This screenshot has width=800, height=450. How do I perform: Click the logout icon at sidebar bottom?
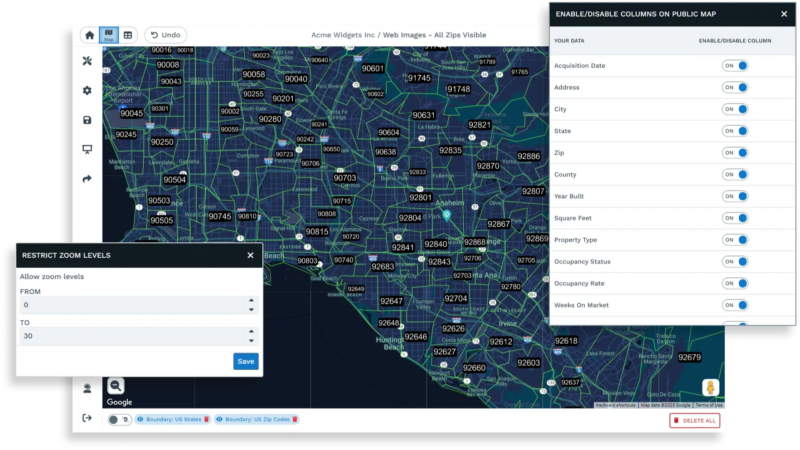click(x=87, y=418)
